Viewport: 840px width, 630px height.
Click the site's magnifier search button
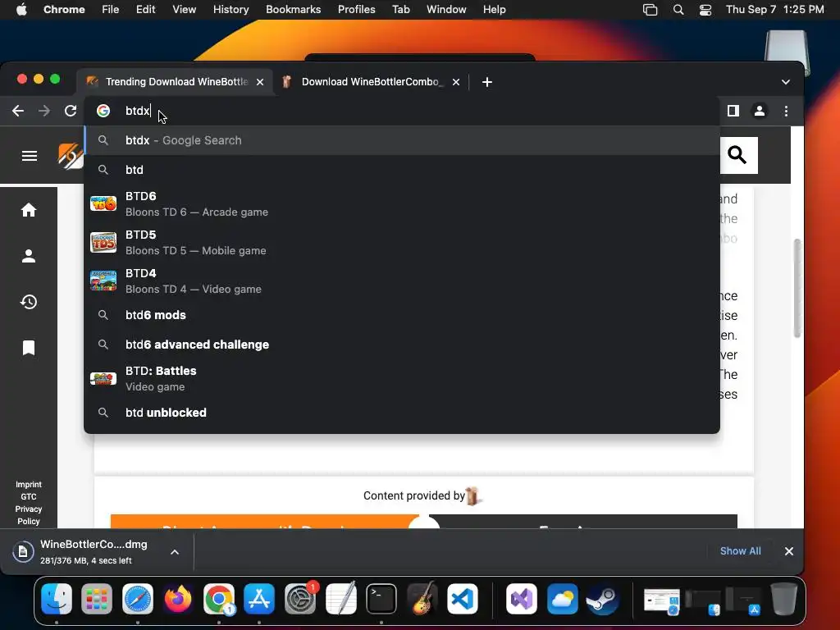[x=737, y=155]
